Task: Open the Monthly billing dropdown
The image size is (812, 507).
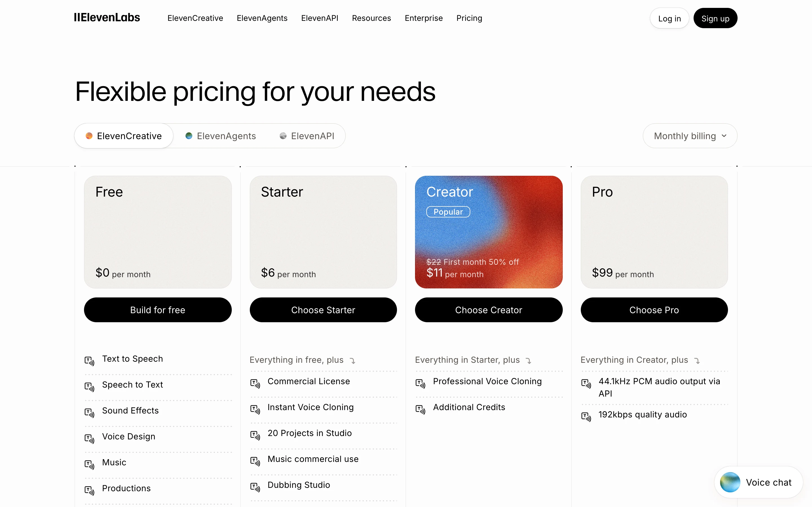Action: pos(690,136)
